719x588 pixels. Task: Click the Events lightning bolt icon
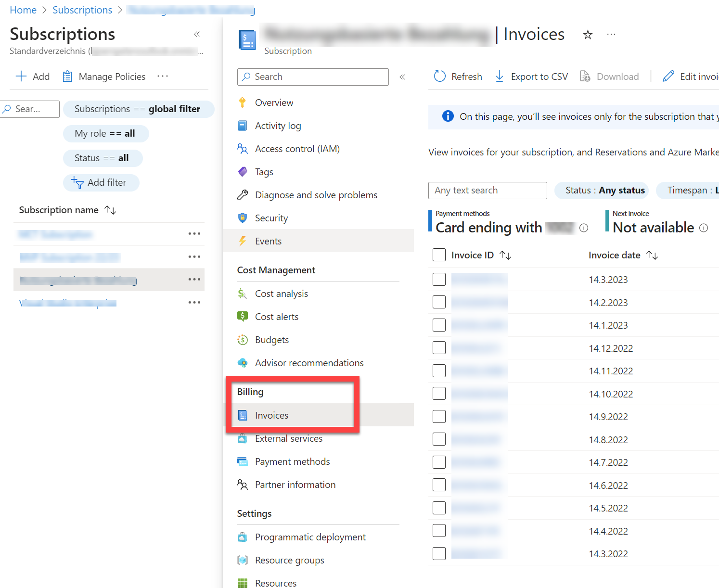pos(243,241)
